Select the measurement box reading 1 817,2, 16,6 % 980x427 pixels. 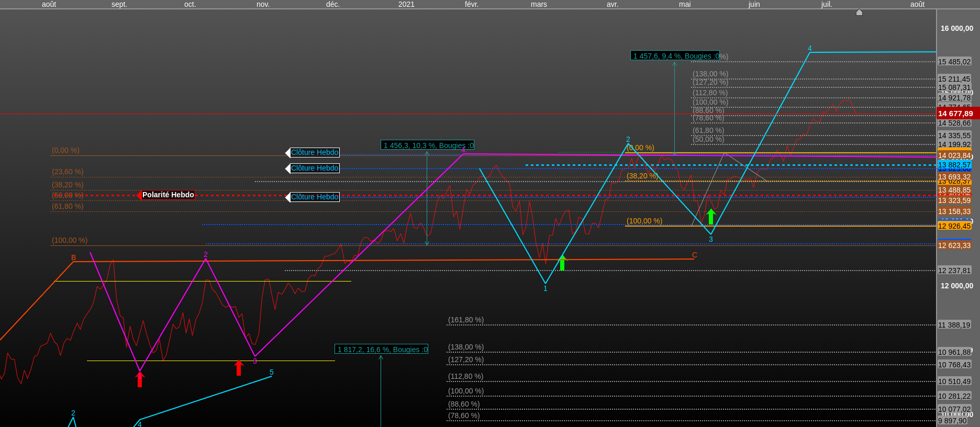pyautogui.click(x=382, y=349)
